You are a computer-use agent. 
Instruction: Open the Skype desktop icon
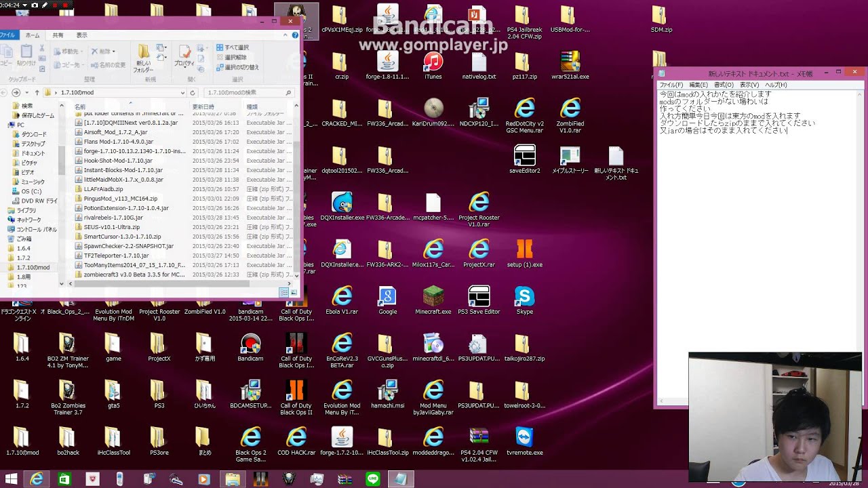coord(524,300)
